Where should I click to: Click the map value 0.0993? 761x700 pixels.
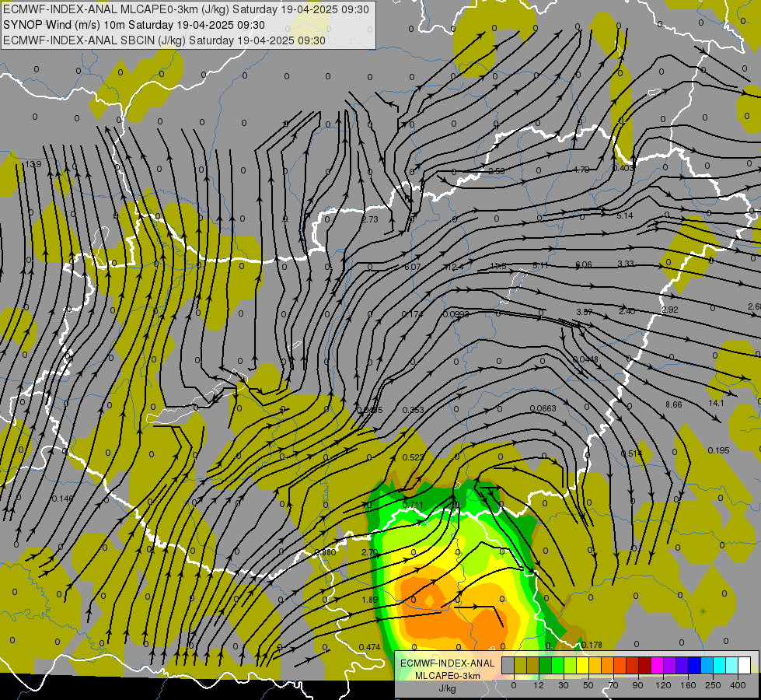point(456,315)
